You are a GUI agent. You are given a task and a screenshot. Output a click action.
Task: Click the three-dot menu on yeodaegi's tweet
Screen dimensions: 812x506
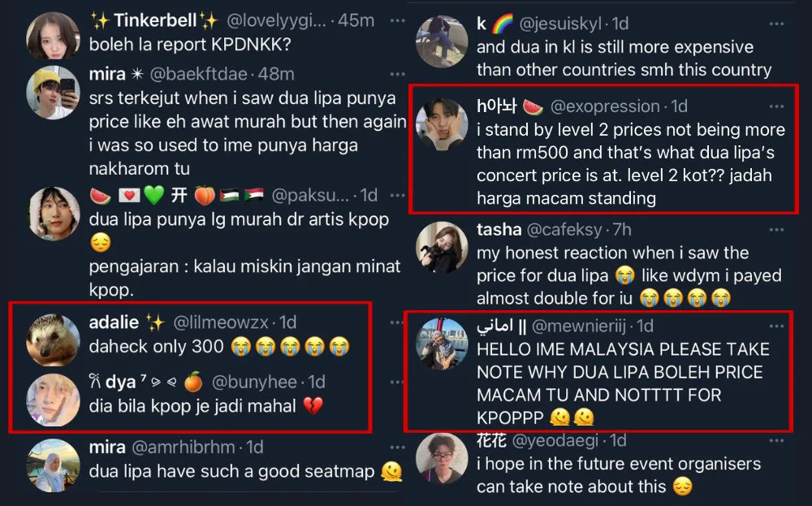776,440
